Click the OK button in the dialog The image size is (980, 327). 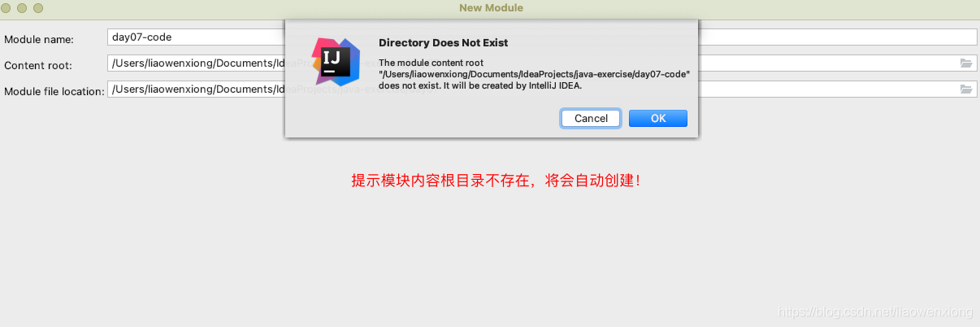[658, 118]
